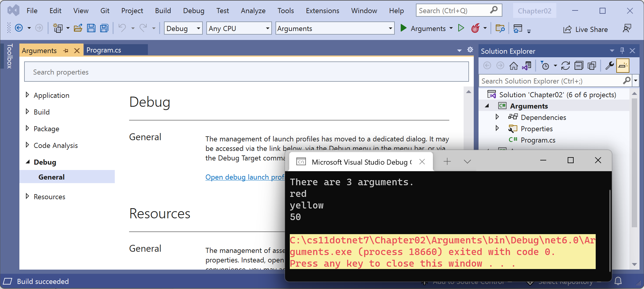Viewport: 644px width, 289px height.
Task: Expand Dependencies node in Solution Explorer
Action: pyautogui.click(x=497, y=117)
